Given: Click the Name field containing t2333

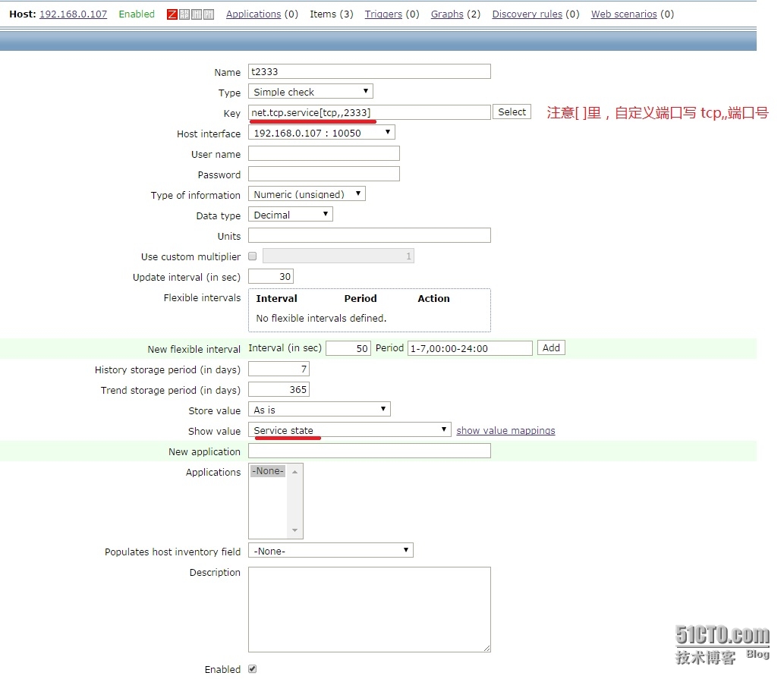Looking at the screenshot, I should pos(370,71).
